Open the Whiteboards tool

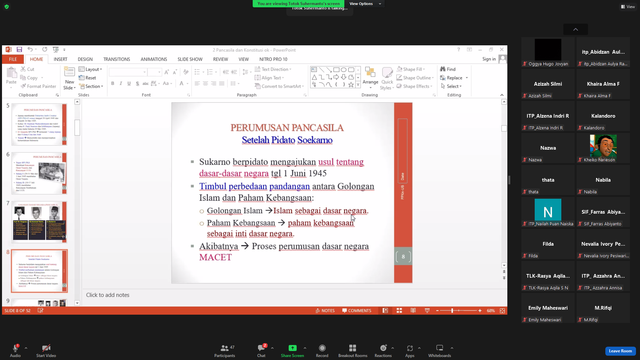tap(439, 350)
